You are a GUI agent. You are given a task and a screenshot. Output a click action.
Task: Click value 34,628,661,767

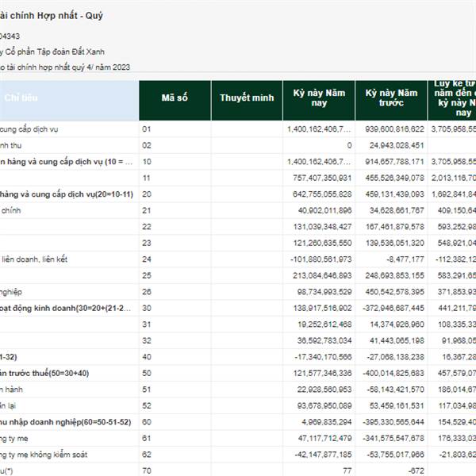coord(397,210)
